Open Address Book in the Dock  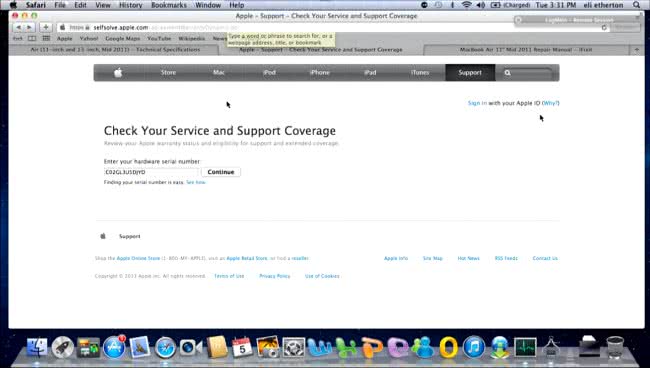pyautogui.click(x=217, y=347)
